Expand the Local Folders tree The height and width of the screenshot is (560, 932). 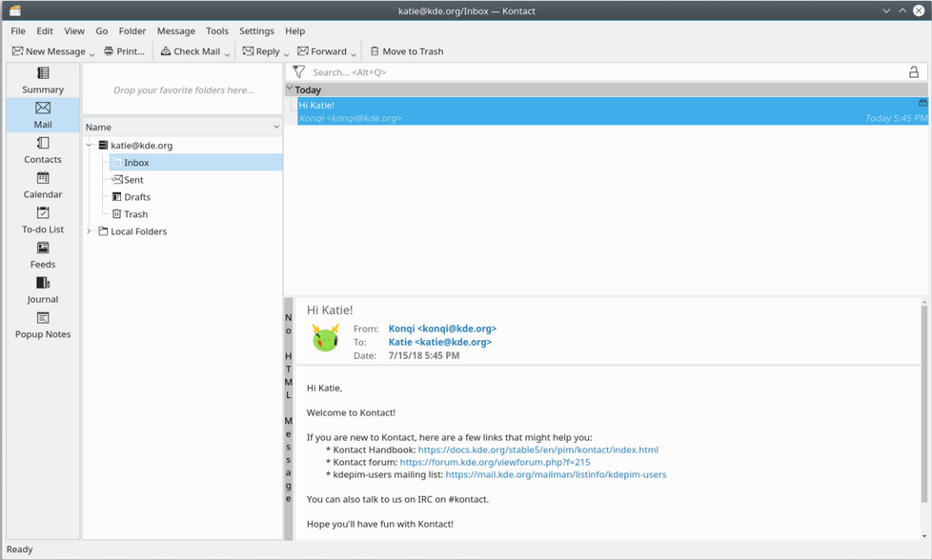pyautogui.click(x=90, y=231)
